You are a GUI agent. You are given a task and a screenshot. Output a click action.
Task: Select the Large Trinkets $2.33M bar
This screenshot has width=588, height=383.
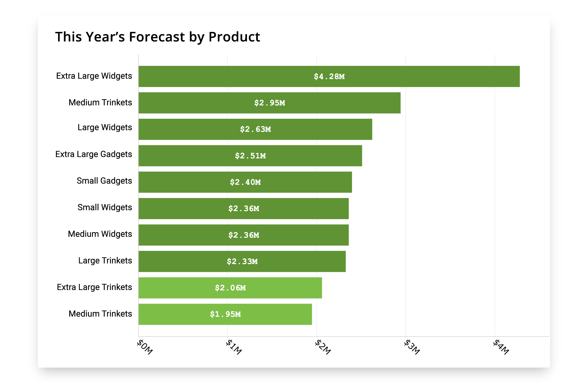coord(242,261)
